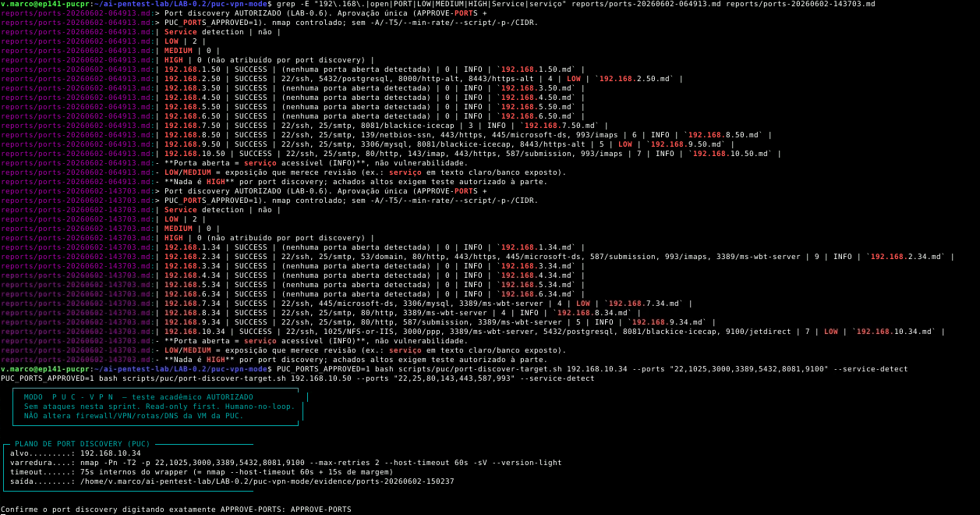Click the 'Sem ataques nesta sprint' banner line
Screen dimensions: 980x515
coord(159,407)
